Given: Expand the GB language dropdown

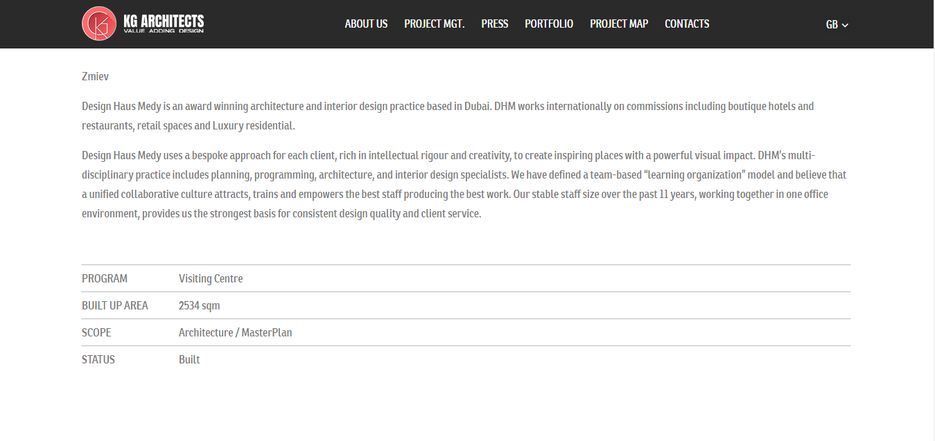Looking at the screenshot, I should [x=837, y=24].
